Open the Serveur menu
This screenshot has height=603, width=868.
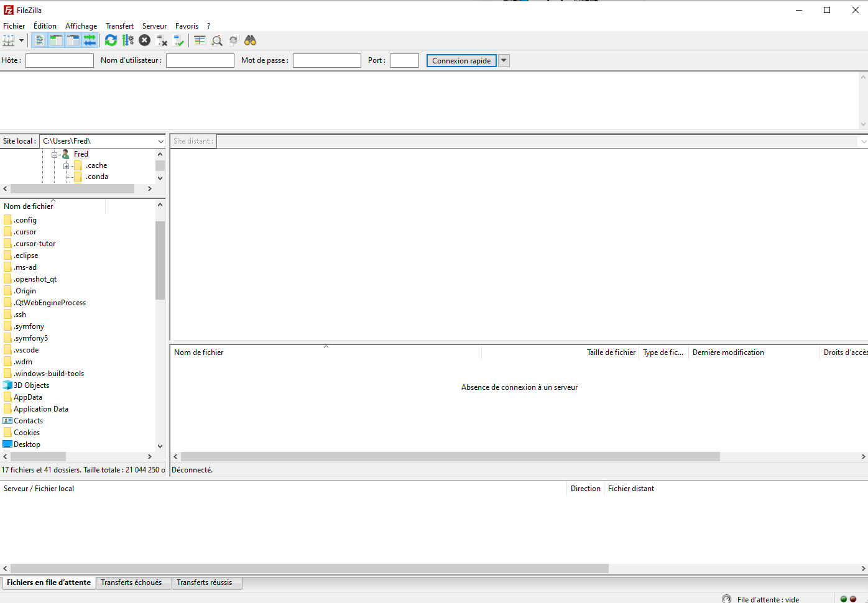pos(154,26)
